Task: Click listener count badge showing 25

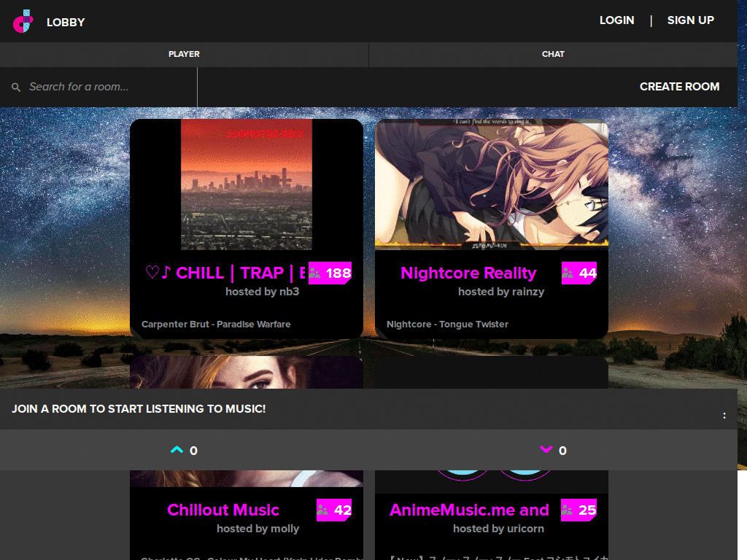Action: tap(578, 510)
